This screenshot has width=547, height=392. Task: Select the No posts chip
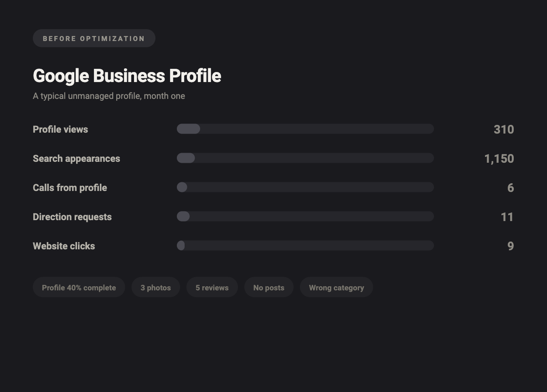(x=269, y=288)
